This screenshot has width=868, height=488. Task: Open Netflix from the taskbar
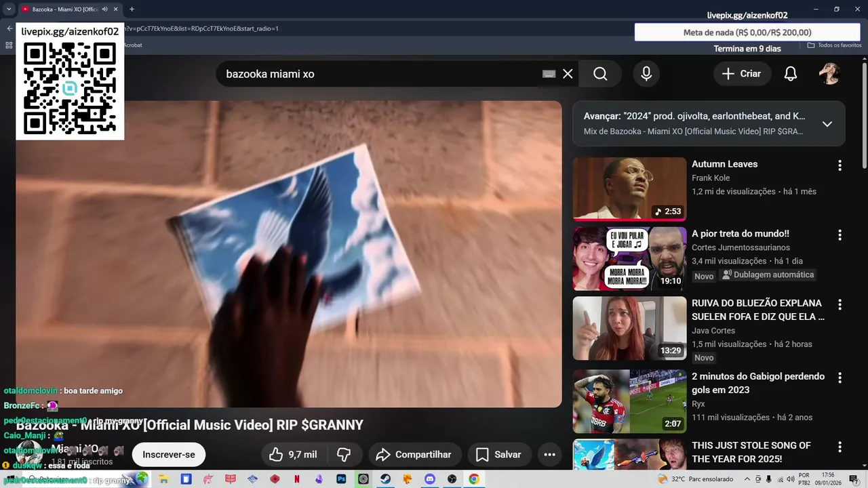(297, 479)
